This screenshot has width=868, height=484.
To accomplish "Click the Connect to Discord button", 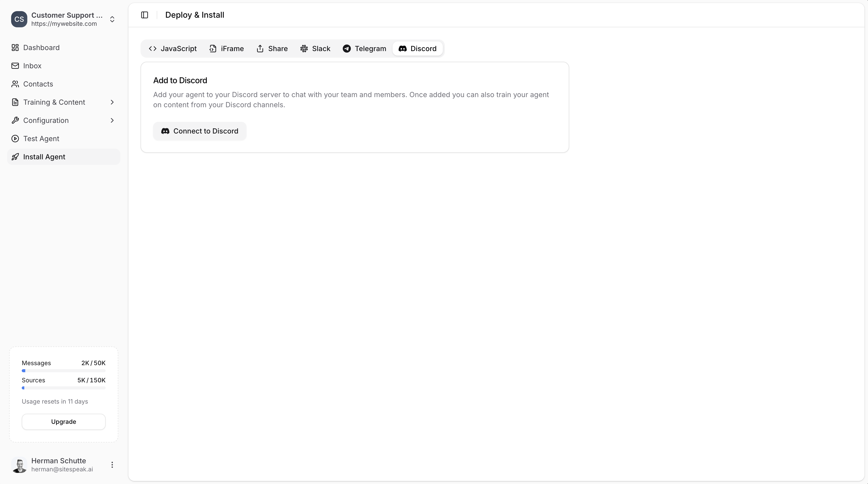I will (x=199, y=131).
